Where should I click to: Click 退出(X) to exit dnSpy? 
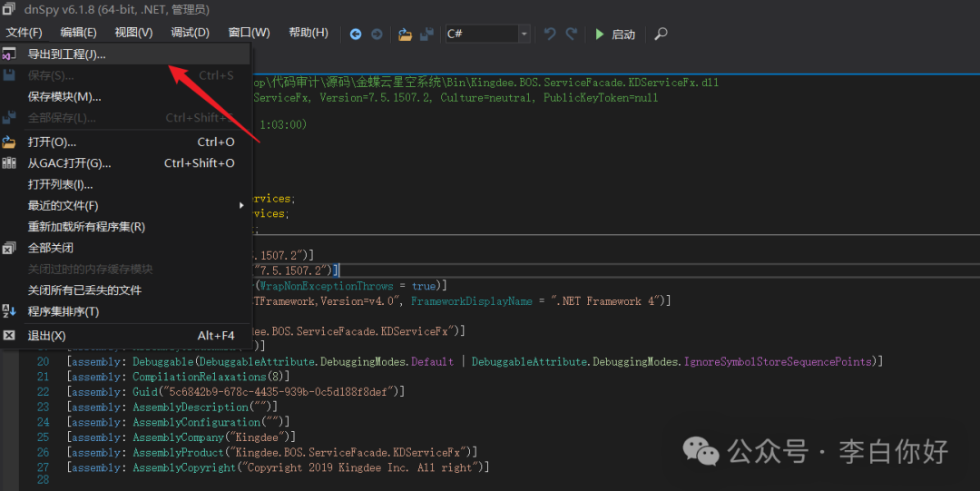(125, 336)
